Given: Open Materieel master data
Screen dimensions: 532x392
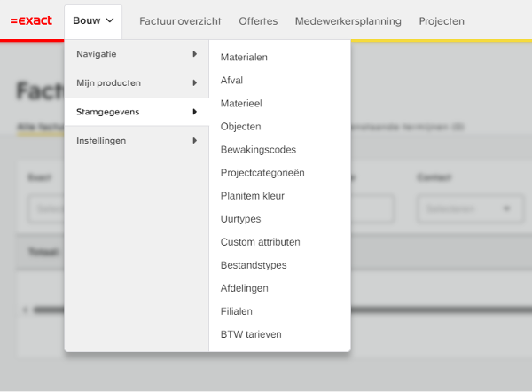Looking at the screenshot, I should point(241,104).
